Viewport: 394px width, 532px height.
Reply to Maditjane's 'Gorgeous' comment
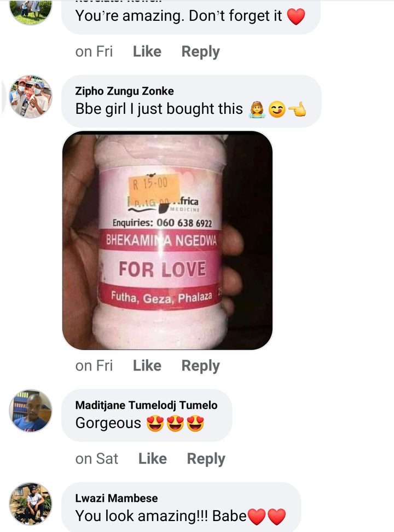click(206, 459)
